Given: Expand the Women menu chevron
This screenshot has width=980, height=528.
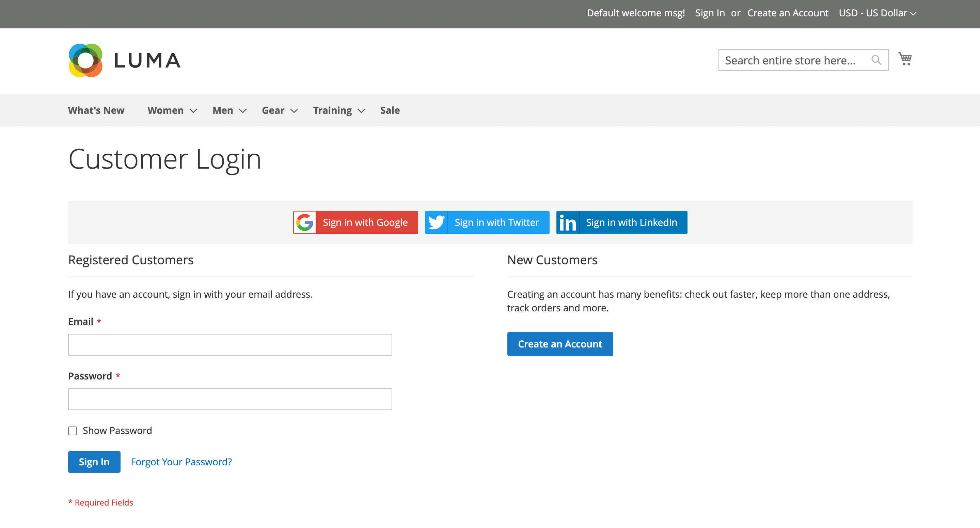Looking at the screenshot, I should [x=193, y=111].
